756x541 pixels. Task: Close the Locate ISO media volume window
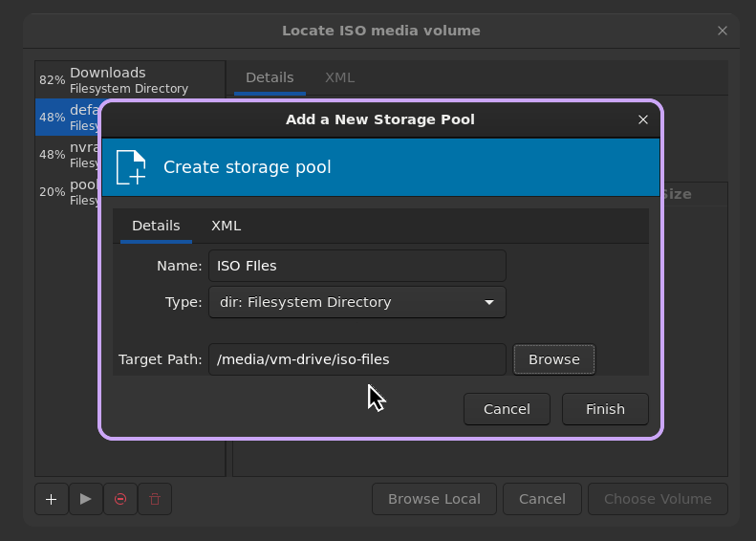click(x=723, y=31)
